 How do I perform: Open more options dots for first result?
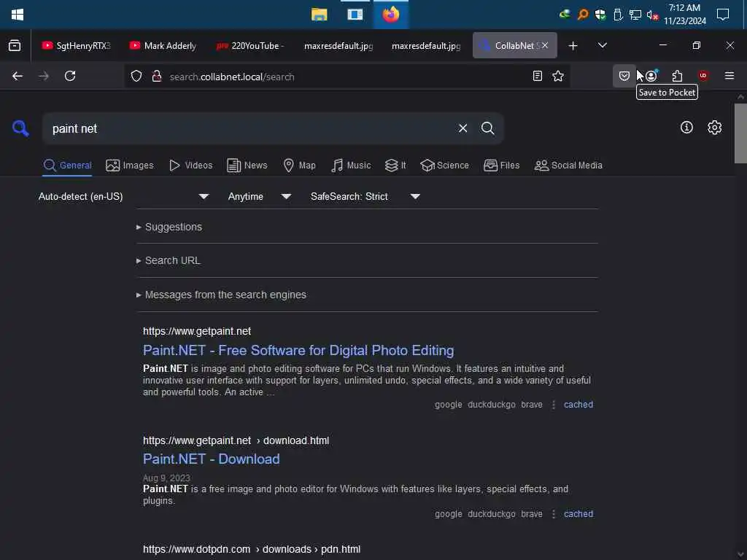pos(553,405)
